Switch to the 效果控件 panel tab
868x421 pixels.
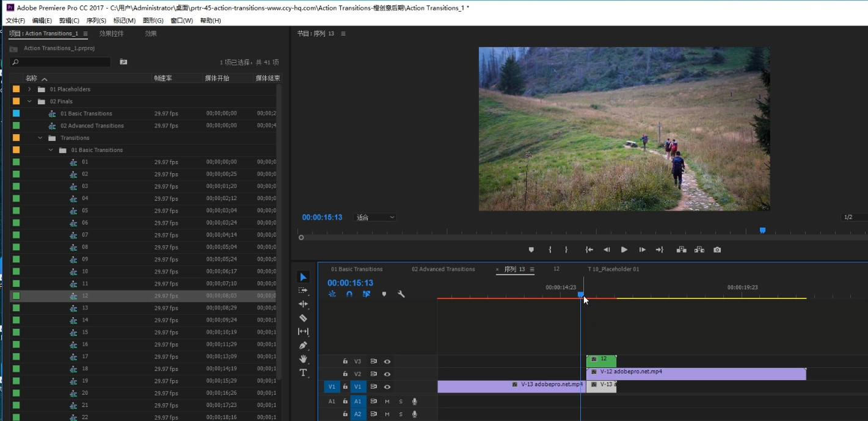[112, 34]
